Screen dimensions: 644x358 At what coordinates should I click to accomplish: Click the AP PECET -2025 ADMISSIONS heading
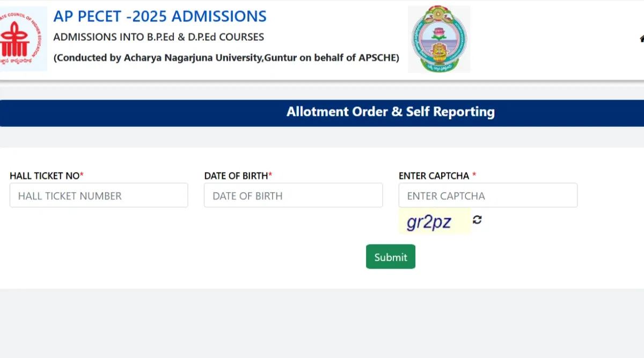click(x=160, y=16)
